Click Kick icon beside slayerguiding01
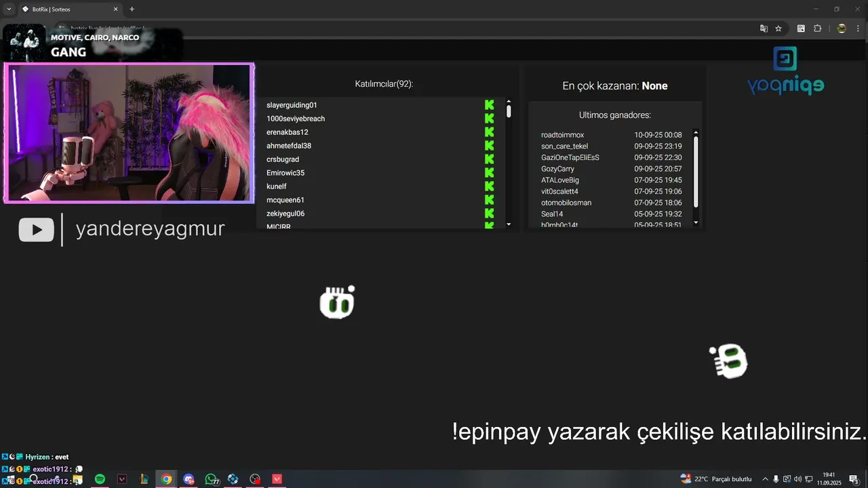The height and width of the screenshot is (488, 868). click(489, 105)
